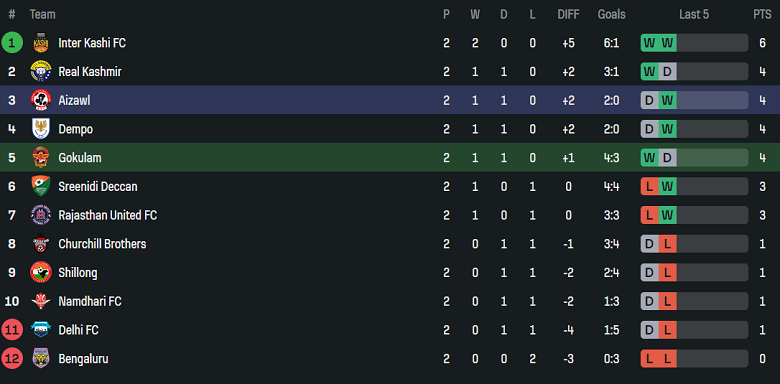780x384 pixels.
Task: Click the Sreenidi Deccan green logo
Action: tap(41, 187)
